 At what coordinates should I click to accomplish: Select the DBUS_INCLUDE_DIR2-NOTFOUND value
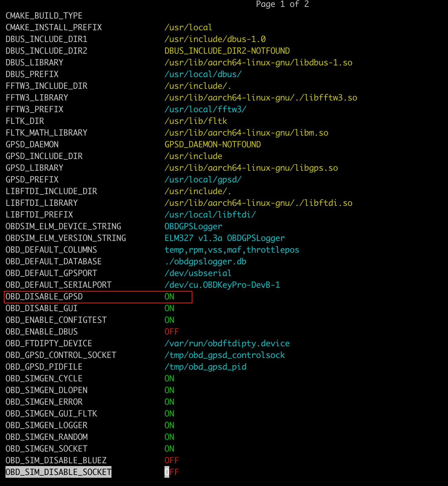[227, 51]
